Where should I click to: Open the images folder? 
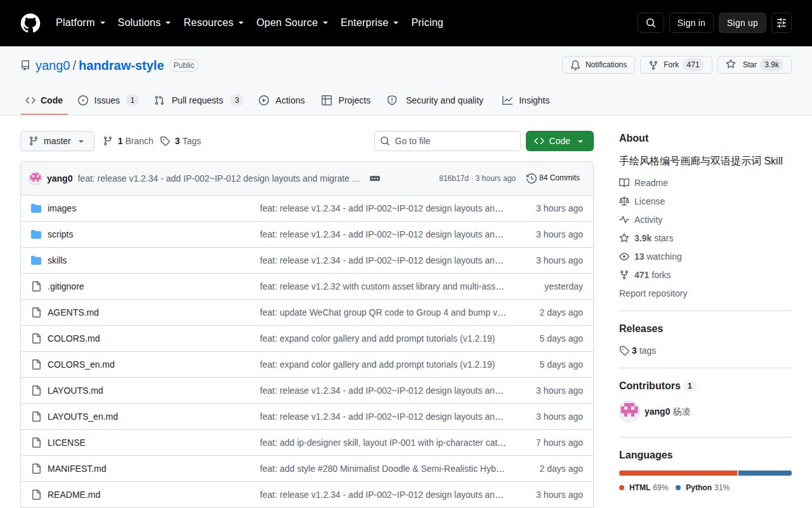[62, 208]
